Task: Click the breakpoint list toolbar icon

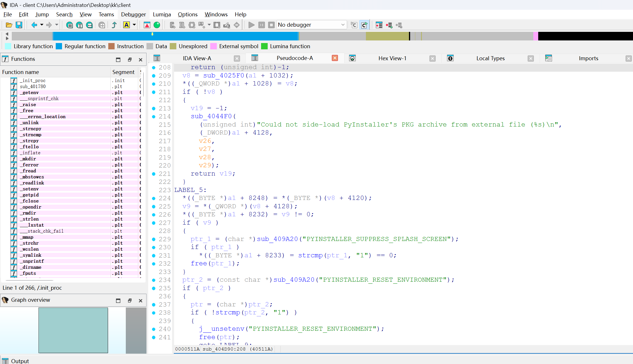Action: coord(379,25)
